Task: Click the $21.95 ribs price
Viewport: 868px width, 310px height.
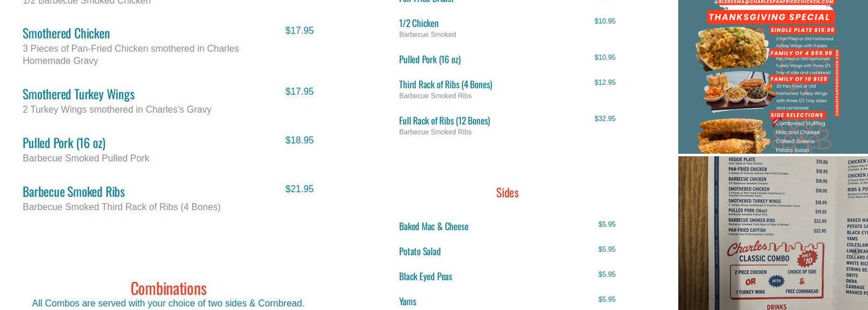Action: point(299,189)
